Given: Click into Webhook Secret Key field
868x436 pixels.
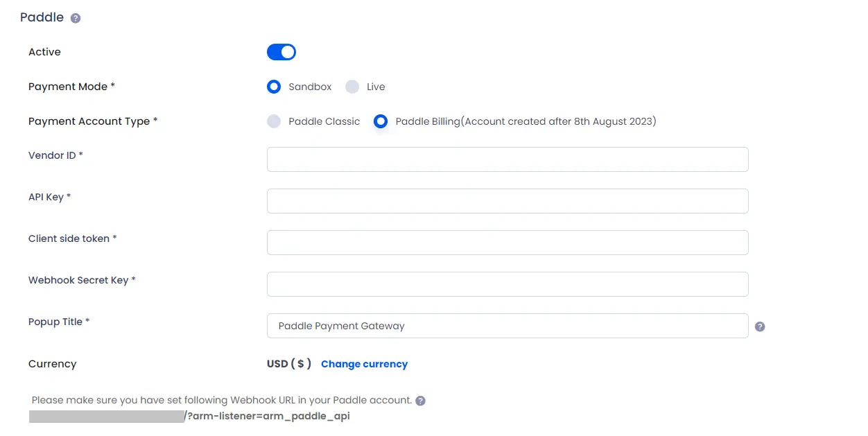Looking at the screenshot, I should [x=507, y=284].
